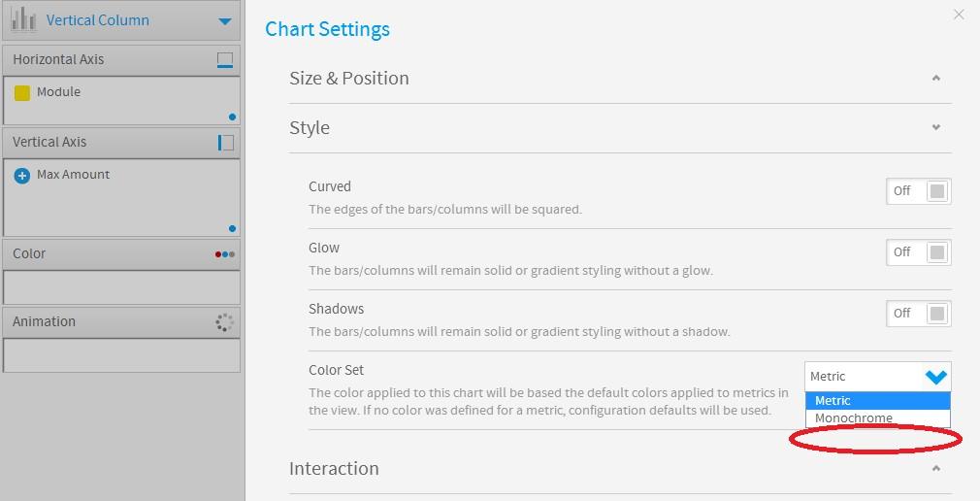Click the plus icon beside Max Amount
The image size is (980, 501).
tap(22, 176)
